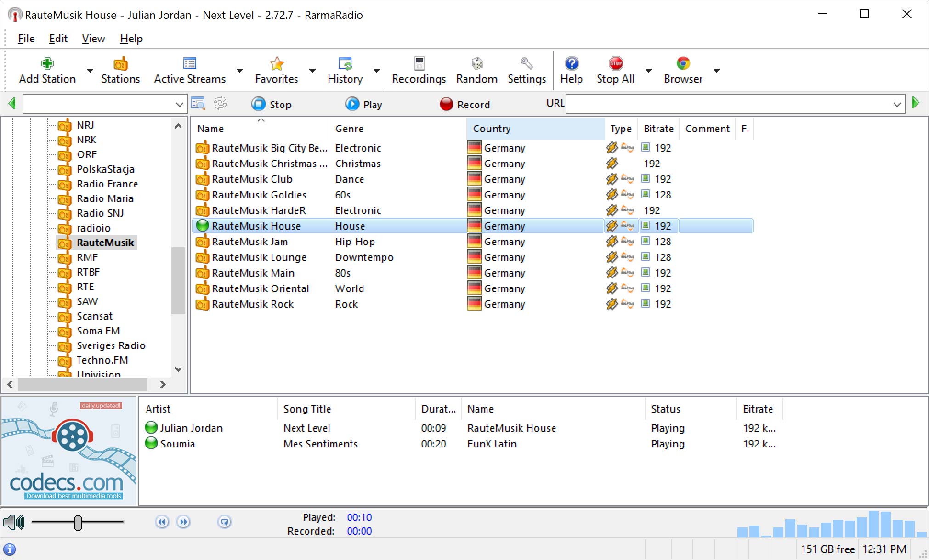Click the German flag in RauteMusik Rock row
Viewport: 929px width, 560px height.
(x=474, y=304)
